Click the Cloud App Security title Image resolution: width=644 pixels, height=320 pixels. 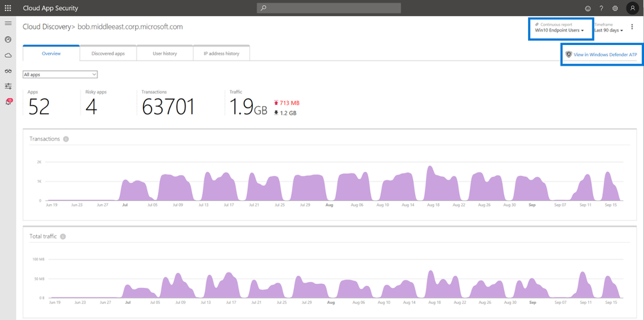[x=50, y=8]
